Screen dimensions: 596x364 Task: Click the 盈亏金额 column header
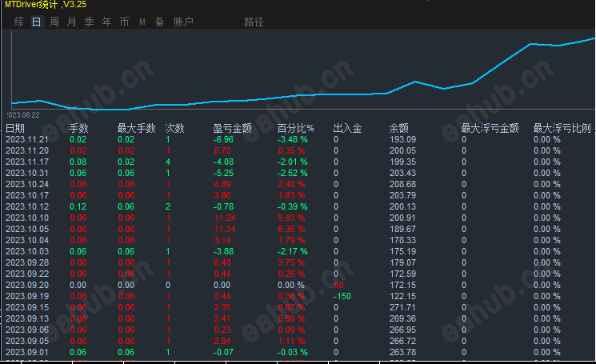[232, 128]
